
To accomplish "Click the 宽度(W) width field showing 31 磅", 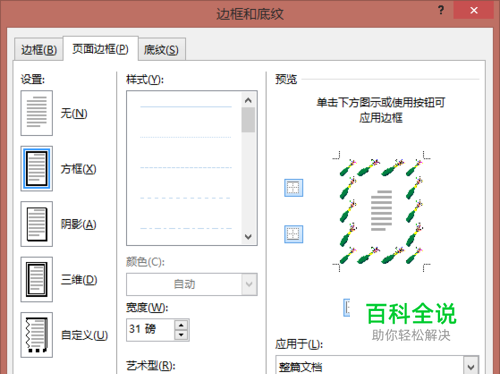I will tap(150, 330).
